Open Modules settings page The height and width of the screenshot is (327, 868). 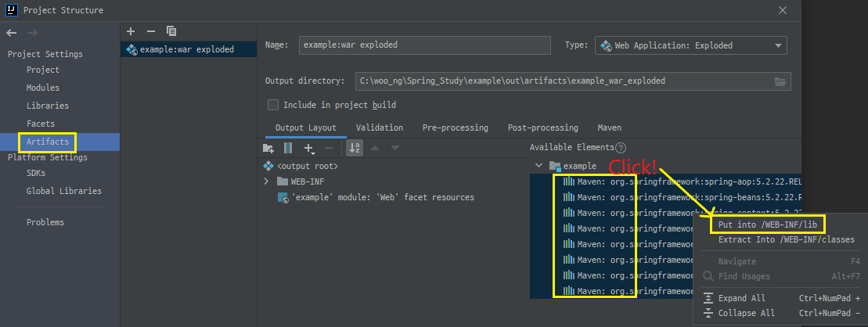42,88
